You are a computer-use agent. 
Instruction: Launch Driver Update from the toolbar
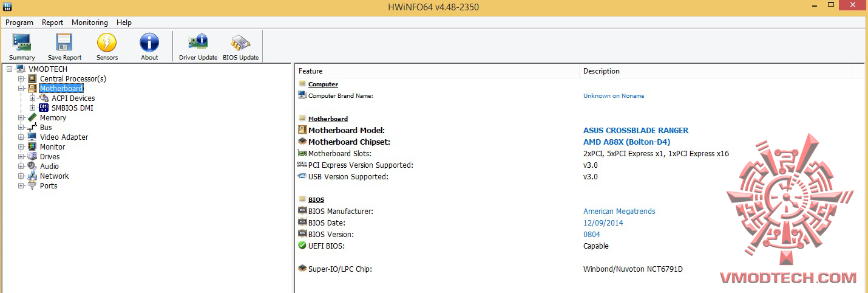pyautogui.click(x=198, y=46)
